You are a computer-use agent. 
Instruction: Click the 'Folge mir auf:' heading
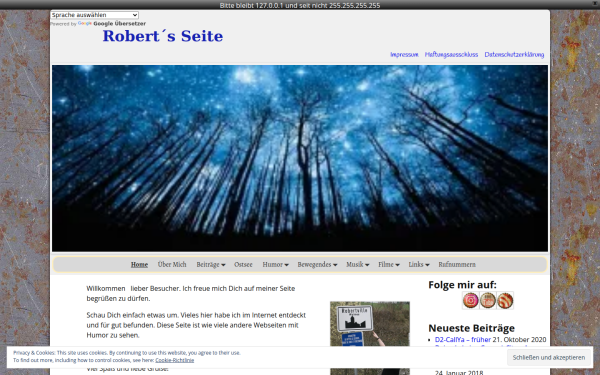click(462, 285)
